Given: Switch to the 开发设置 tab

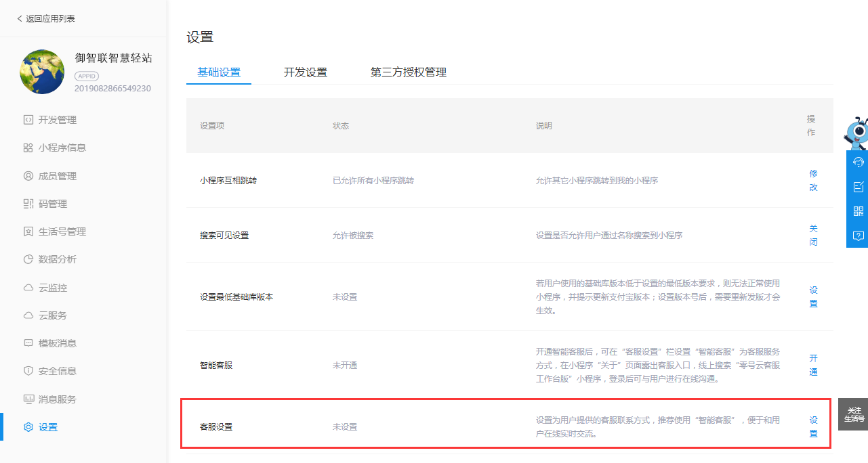Looking at the screenshot, I should tap(306, 72).
